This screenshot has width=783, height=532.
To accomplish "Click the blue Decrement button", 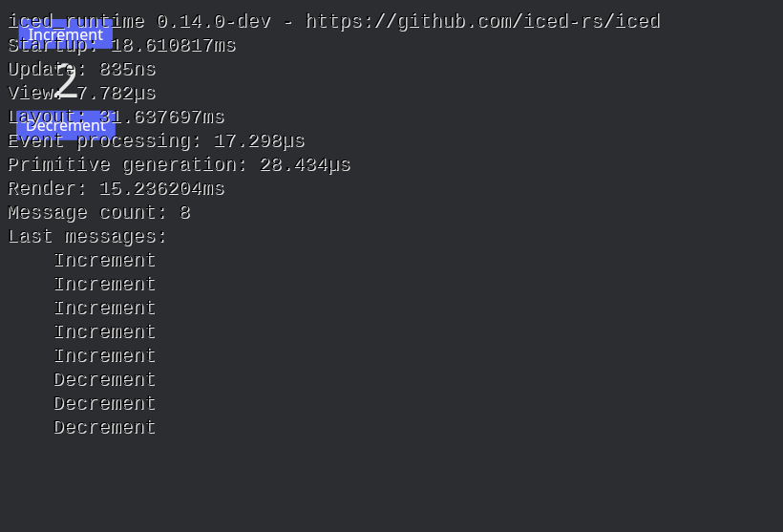I will pos(66,125).
